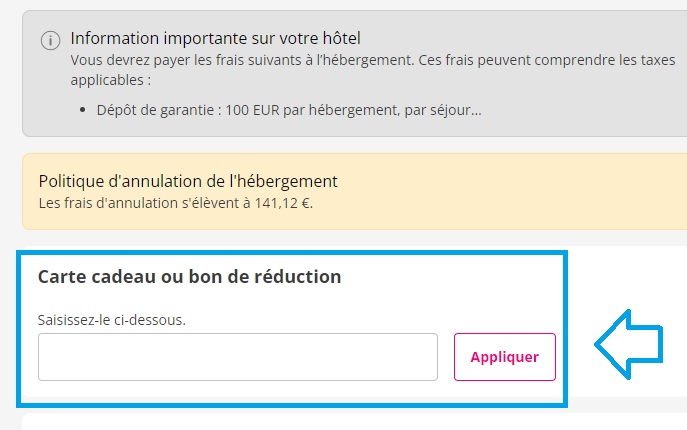Click the 'Saisissez-le ci-dessous.' label
The width and height of the screenshot is (687, 430).
[112, 320]
